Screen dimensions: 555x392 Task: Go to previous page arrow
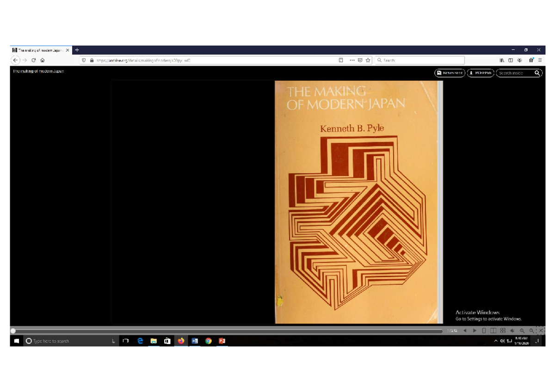pyautogui.click(x=465, y=331)
